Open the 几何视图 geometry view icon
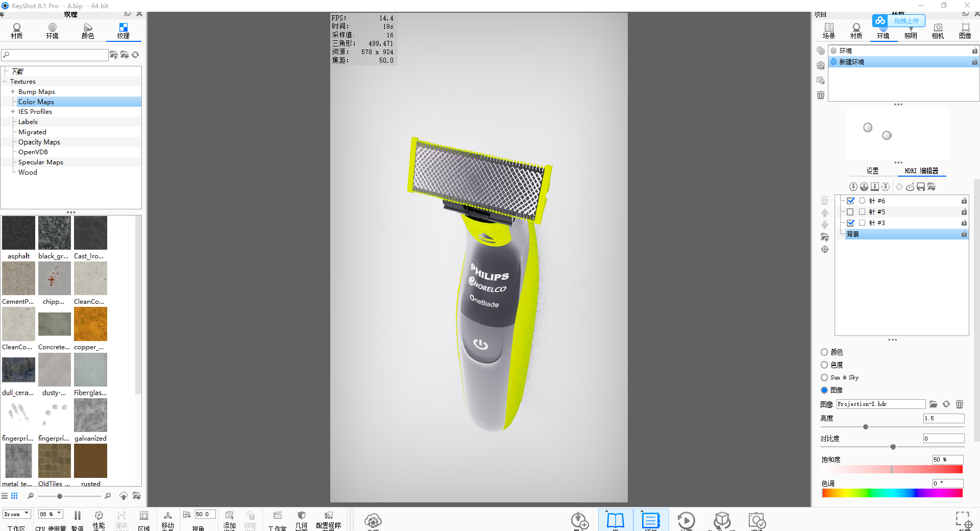The width and height of the screenshot is (980, 531). pos(301,516)
